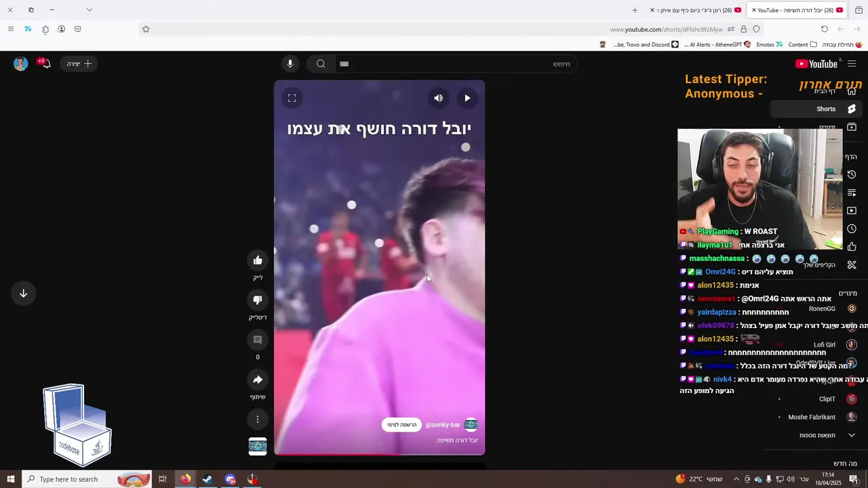Click the YouTube logo
868x488 pixels.
coord(816,64)
